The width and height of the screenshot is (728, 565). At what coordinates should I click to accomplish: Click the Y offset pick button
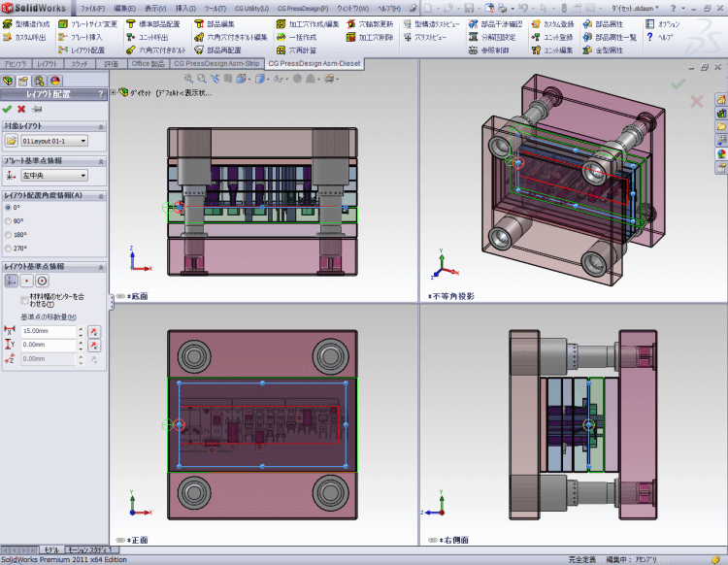click(94, 346)
